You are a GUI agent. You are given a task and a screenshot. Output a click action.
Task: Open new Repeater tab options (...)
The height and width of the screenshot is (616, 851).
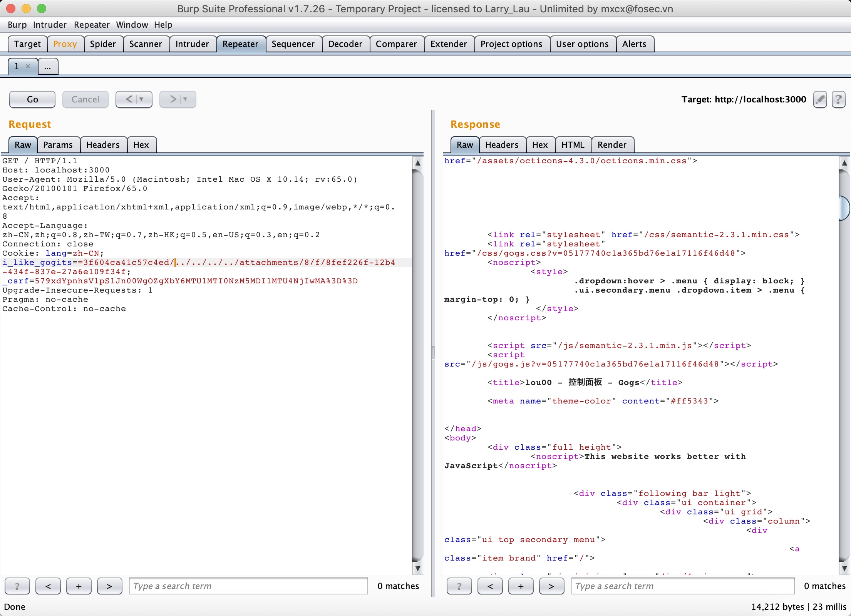click(48, 66)
